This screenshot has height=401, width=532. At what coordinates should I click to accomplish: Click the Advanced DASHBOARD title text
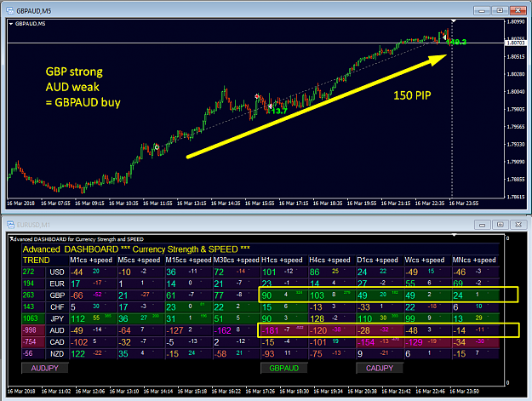136,249
